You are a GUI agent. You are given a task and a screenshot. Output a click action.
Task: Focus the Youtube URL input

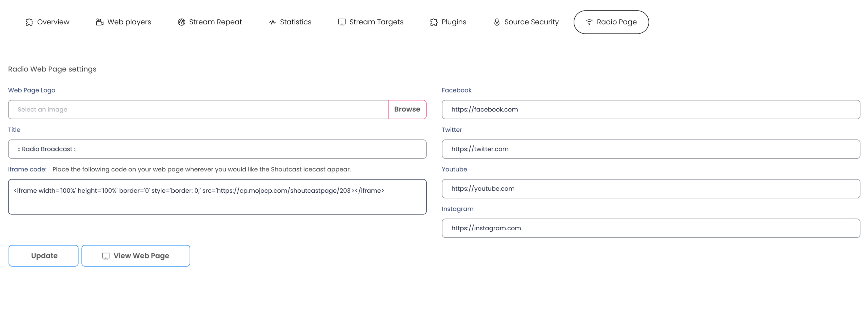tap(650, 189)
